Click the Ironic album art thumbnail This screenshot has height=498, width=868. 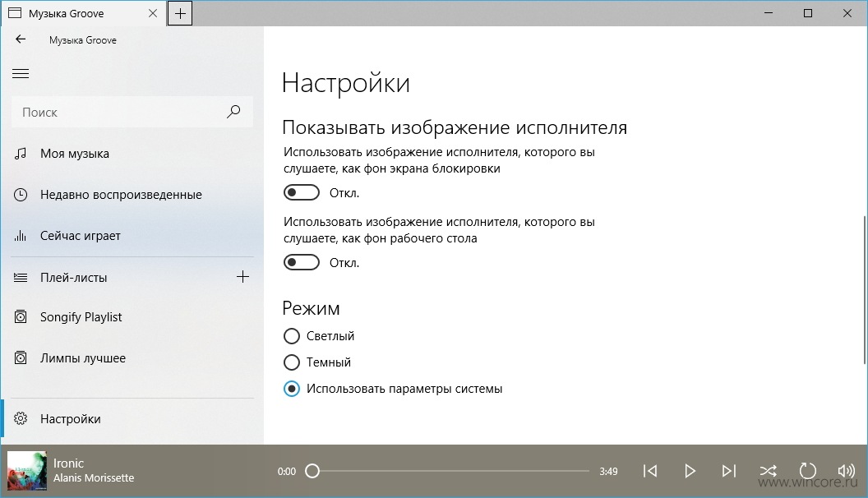click(x=26, y=471)
